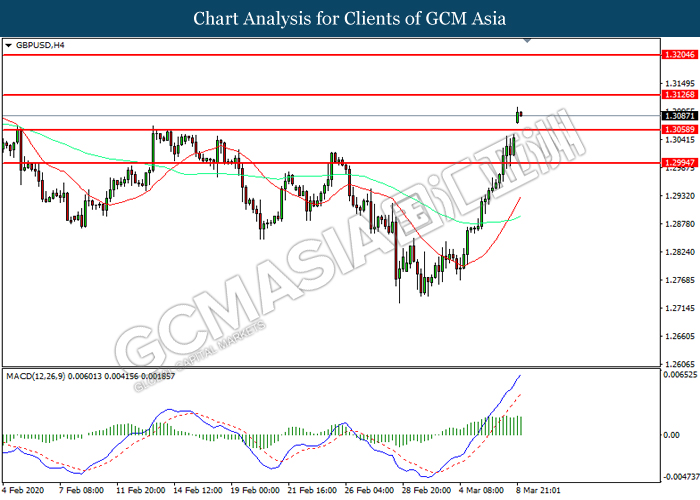
Task: Click the 1.28240 price axis value
Action: tap(680, 252)
